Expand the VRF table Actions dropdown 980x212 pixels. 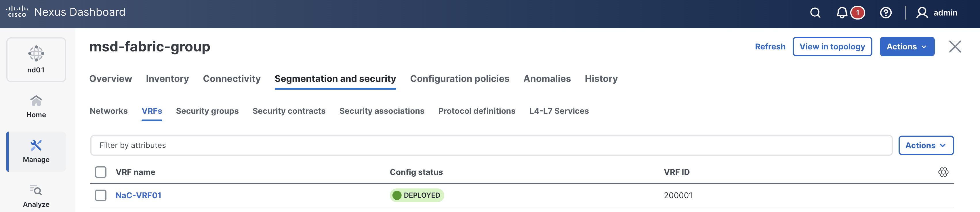tap(926, 146)
